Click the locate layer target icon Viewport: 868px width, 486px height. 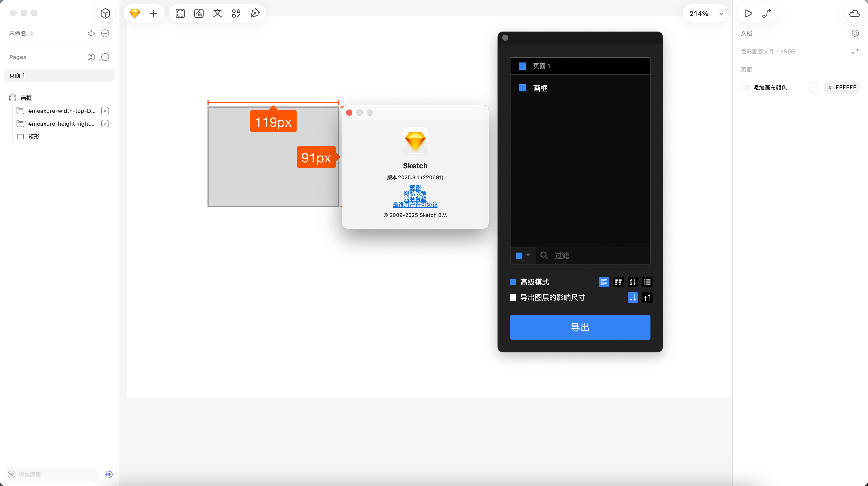click(x=109, y=474)
